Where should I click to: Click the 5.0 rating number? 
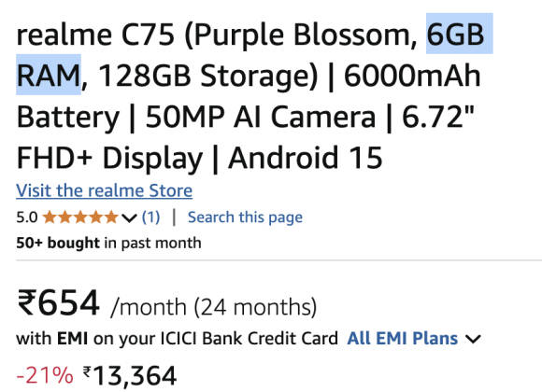[27, 217]
